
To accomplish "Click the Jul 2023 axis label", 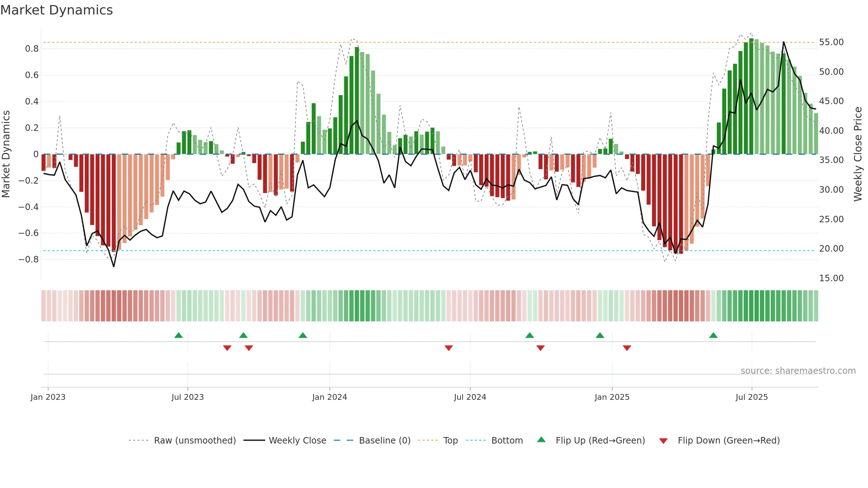I will [188, 397].
